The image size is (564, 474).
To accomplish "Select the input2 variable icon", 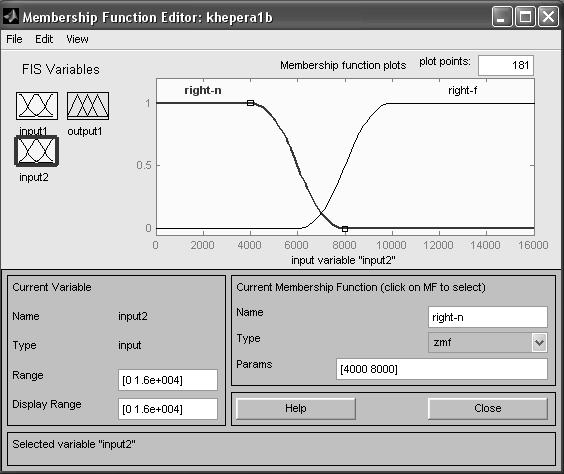I will [x=36, y=151].
